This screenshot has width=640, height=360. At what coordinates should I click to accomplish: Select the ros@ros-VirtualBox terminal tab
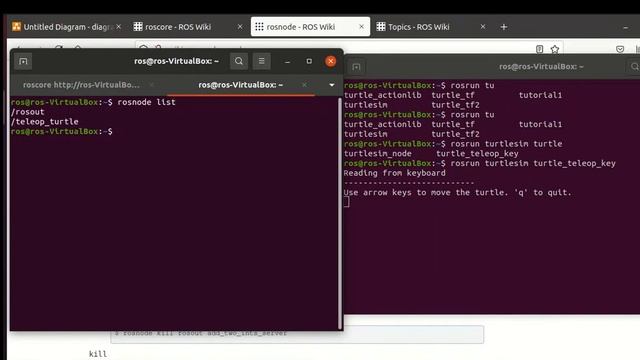pyautogui.click(x=240, y=85)
